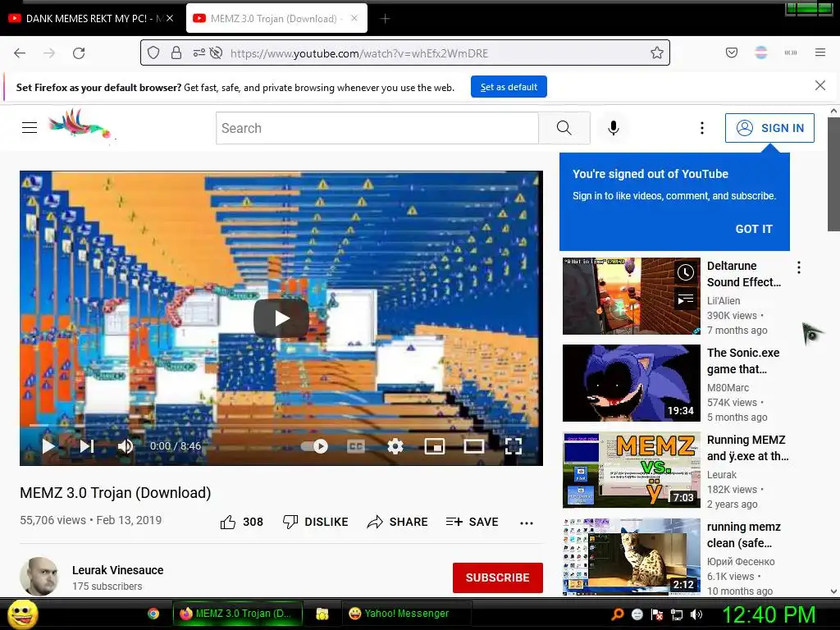Open The Sonic.exe game video thumbnail
This screenshot has width=840, height=630.
pyautogui.click(x=632, y=383)
